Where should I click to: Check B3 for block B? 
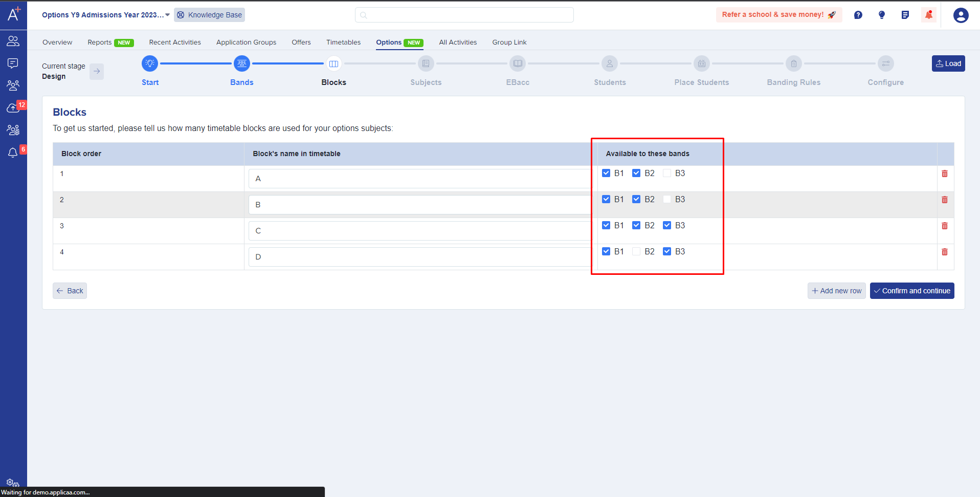667,199
